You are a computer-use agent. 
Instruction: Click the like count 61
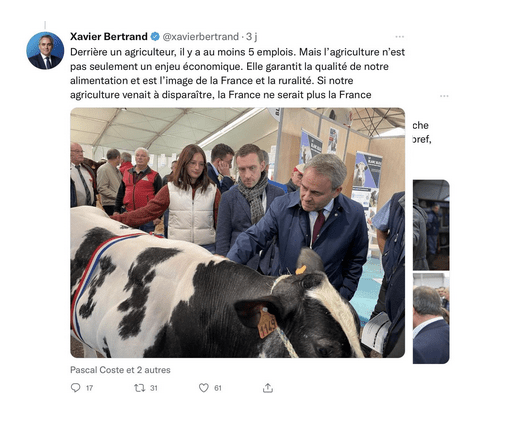pyautogui.click(x=218, y=388)
